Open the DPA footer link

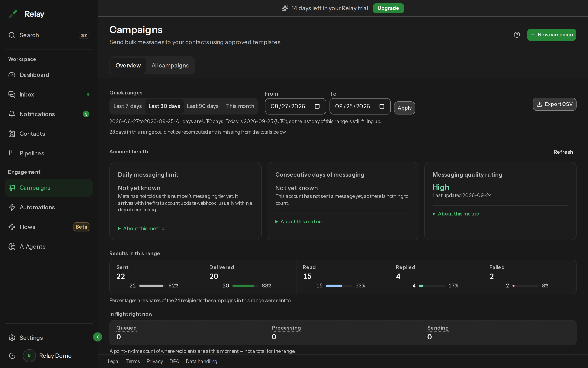point(174,361)
